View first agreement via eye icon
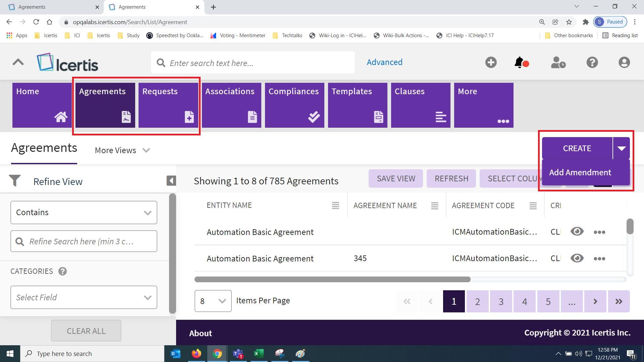The height and width of the screenshot is (362, 644). (577, 232)
